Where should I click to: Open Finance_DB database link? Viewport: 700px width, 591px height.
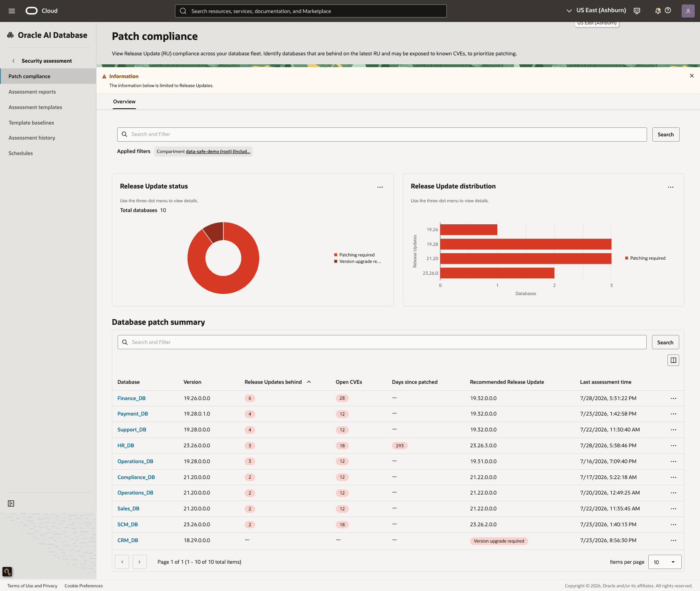[131, 398]
